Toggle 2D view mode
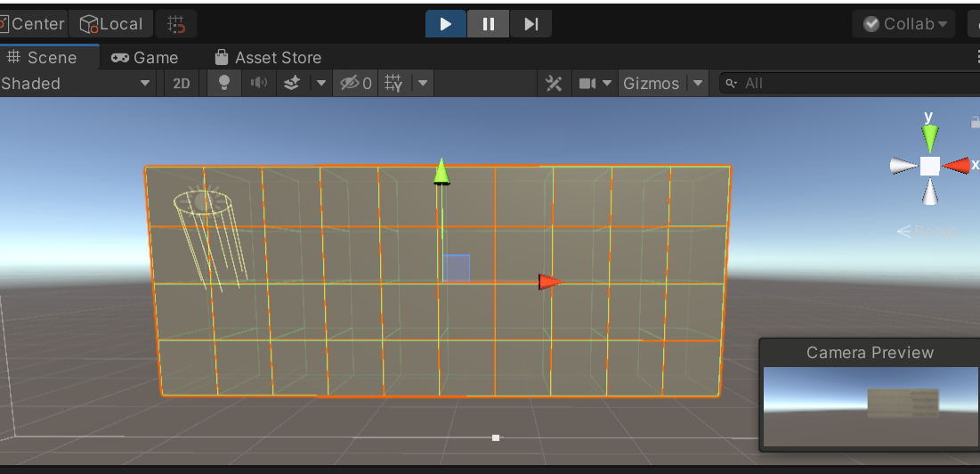 pos(182,83)
